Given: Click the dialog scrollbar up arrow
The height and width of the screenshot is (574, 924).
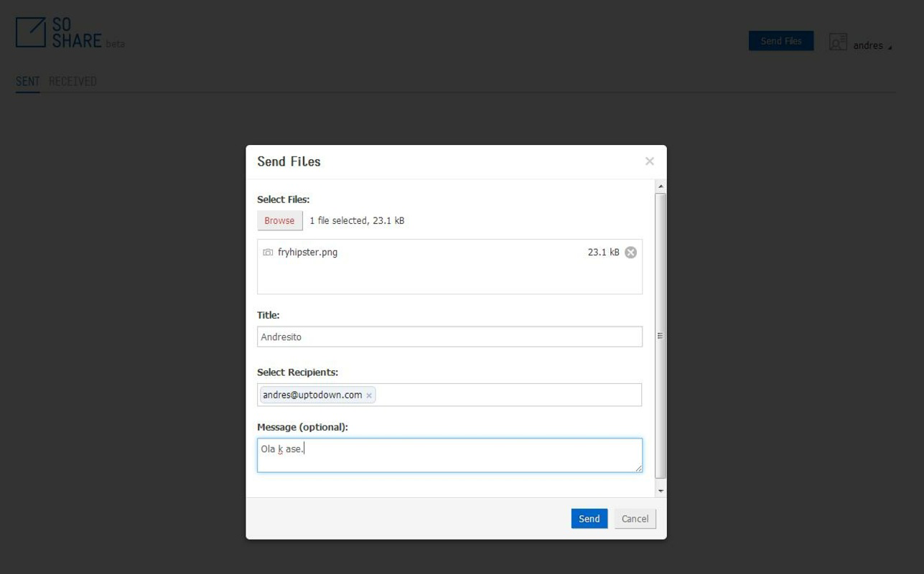Looking at the screenshot, I should coord(661,187).
